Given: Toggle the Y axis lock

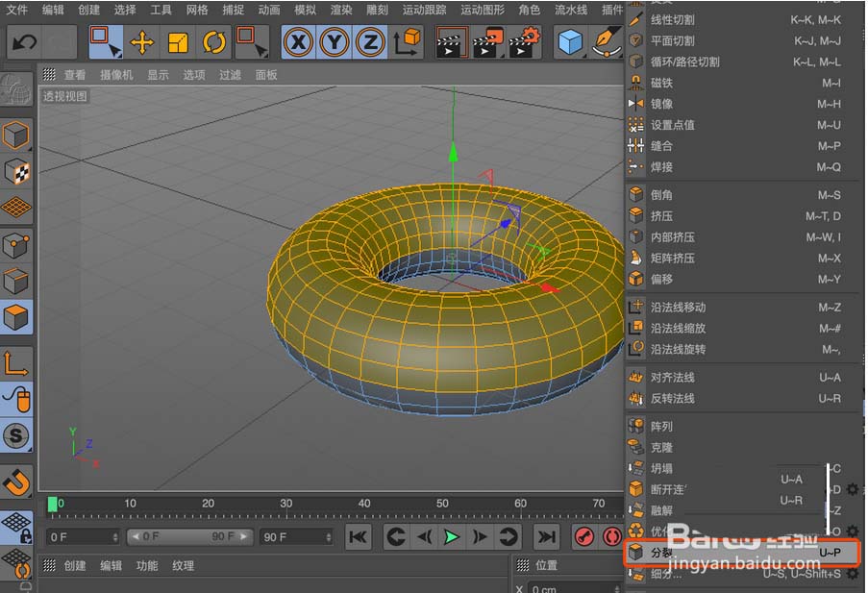Looking at the screenshot, I should [335, 42].
